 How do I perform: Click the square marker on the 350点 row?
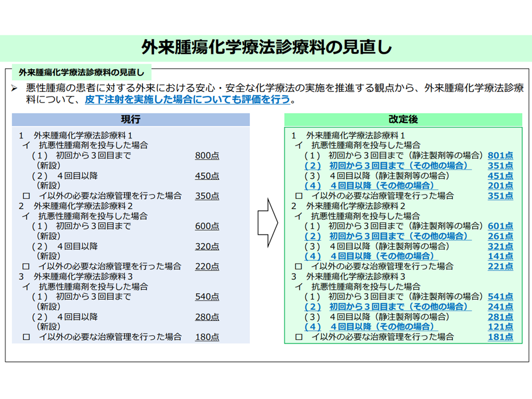click(x=25, y=196)
